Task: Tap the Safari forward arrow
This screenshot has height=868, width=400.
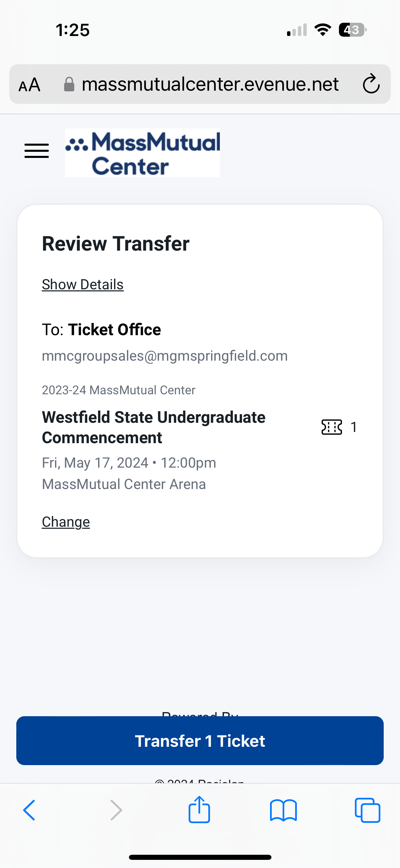Action: click(116, 810)
